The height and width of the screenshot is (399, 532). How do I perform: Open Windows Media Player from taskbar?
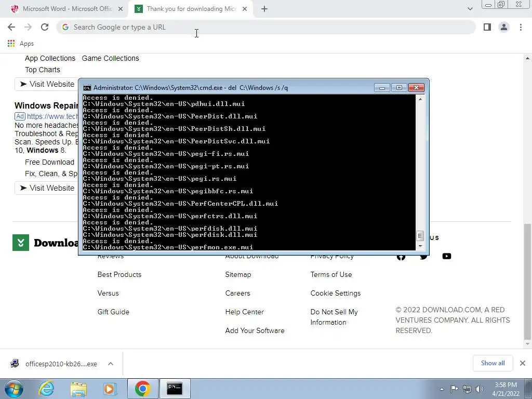coord(110,389)
